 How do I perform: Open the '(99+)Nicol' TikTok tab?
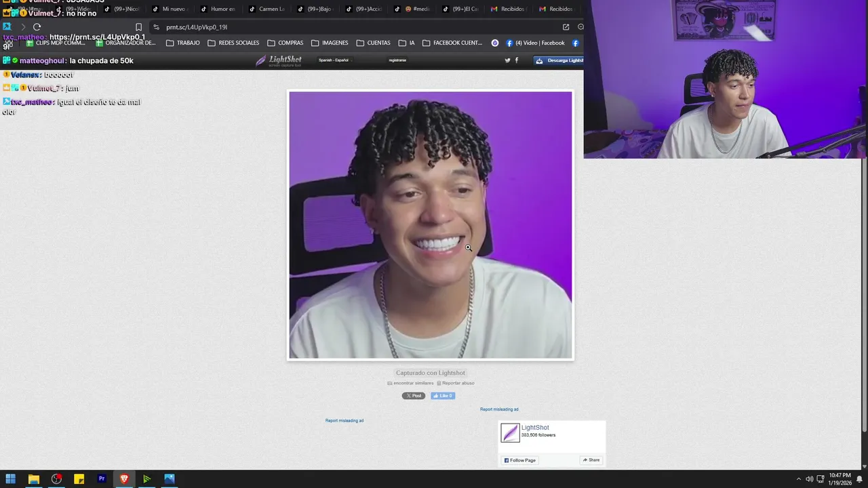[121, 9]
